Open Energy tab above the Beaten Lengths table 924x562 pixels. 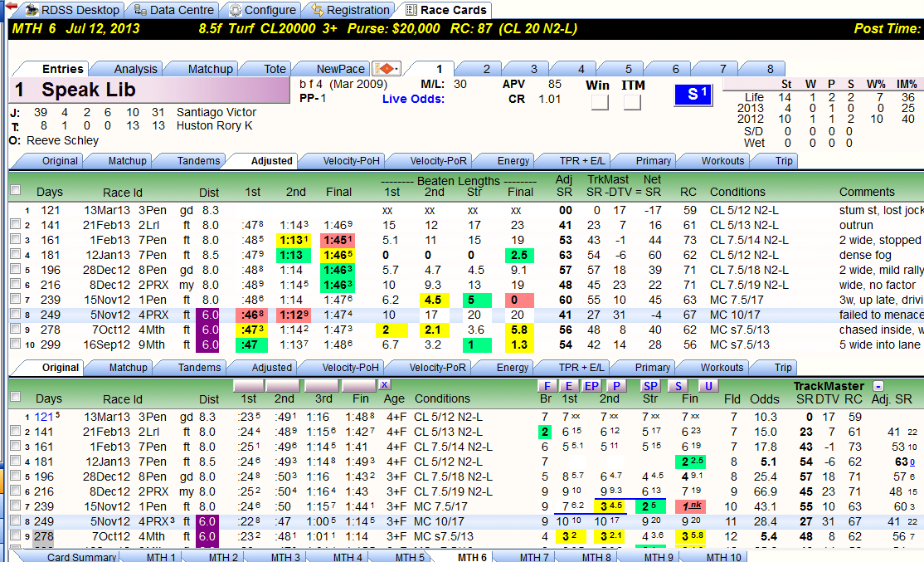(513, 160)
